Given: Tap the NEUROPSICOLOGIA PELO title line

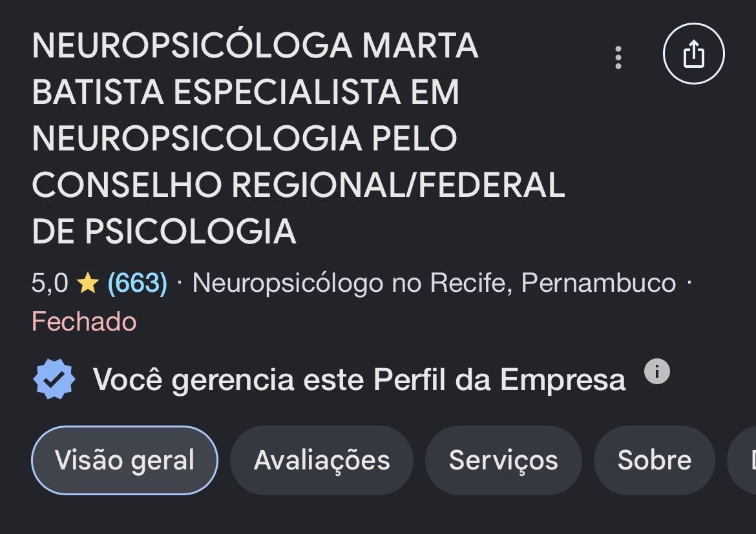Looking at the screenshot, I should [x=244, y=139].
